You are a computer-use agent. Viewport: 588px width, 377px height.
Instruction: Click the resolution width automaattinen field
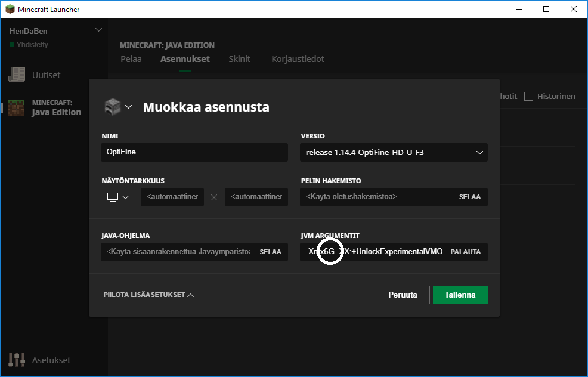172,197
